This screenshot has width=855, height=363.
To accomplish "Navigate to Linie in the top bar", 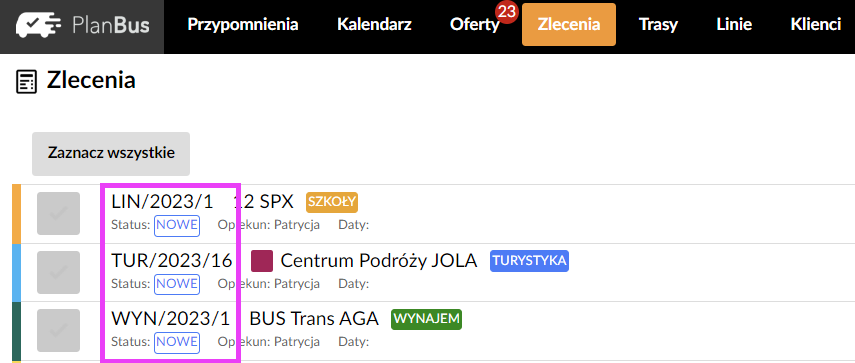I will click(734, 25).
